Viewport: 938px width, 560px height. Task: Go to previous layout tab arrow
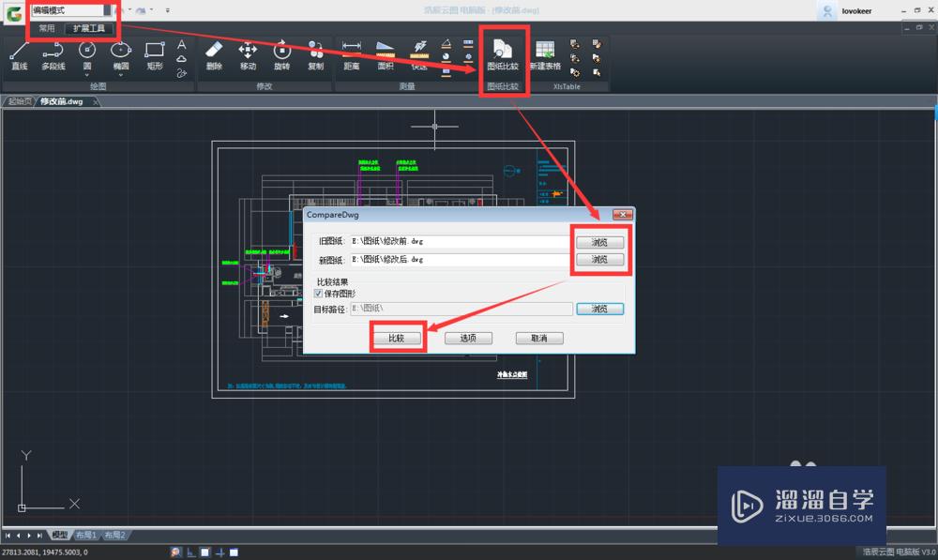click(19, 536)
